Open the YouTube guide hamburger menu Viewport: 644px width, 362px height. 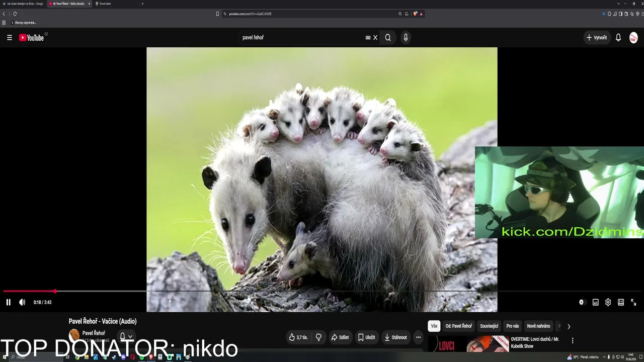pos(9,37)
